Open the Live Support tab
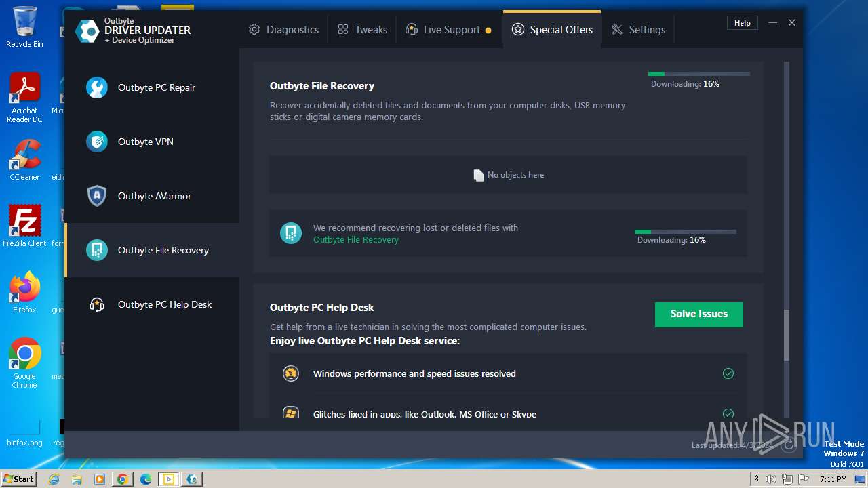The height and width of the screenshot is (488, 868). [448, 30]
